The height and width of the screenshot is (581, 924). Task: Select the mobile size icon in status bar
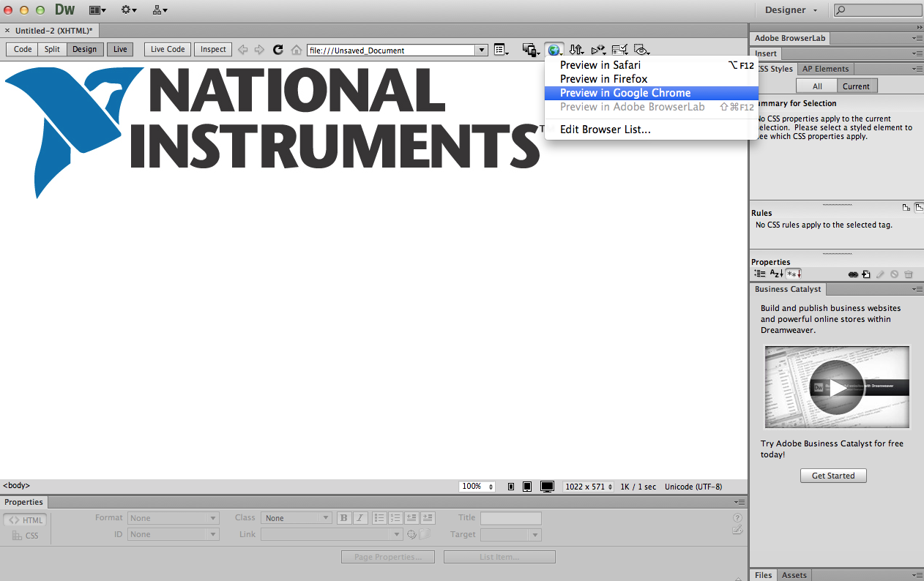[x=510, y=487]
